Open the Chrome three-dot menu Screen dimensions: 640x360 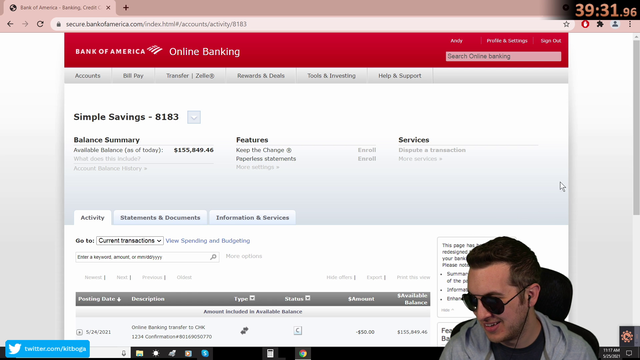(x=630, y=24)
